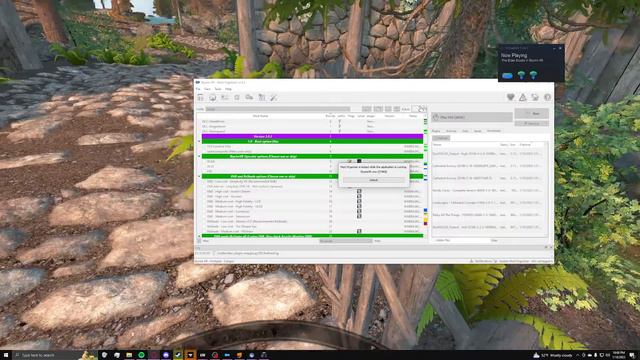Click the update icon beside notifications
The height and width of the screenshot is (360, 640).
535,97
